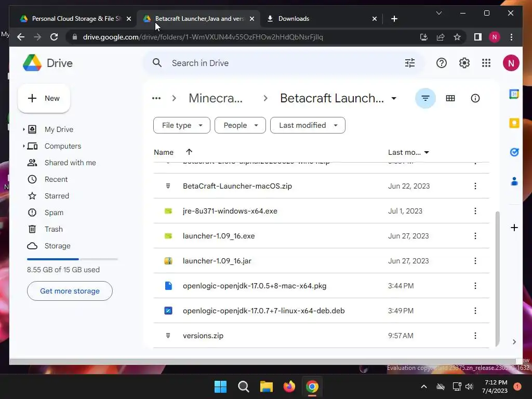The width and height of the screenshot is (532, 399).
Task: Switch to grid layout view
Action: click(x=450, y=98)
